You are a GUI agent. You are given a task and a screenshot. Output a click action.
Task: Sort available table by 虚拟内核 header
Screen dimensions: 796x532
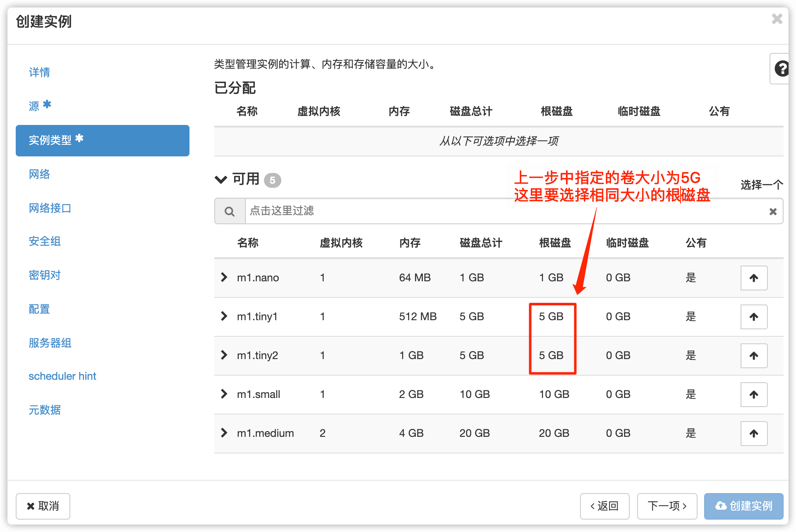point(341,243)
